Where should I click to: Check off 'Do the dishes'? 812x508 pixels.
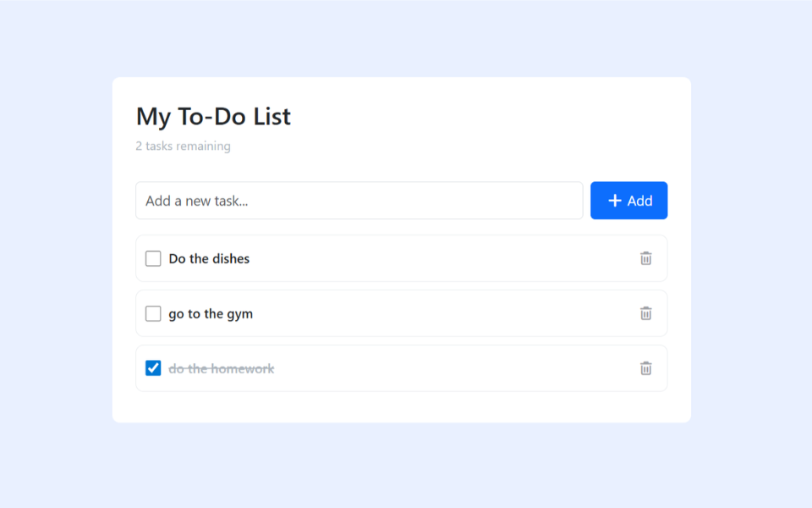coord(153,258)
